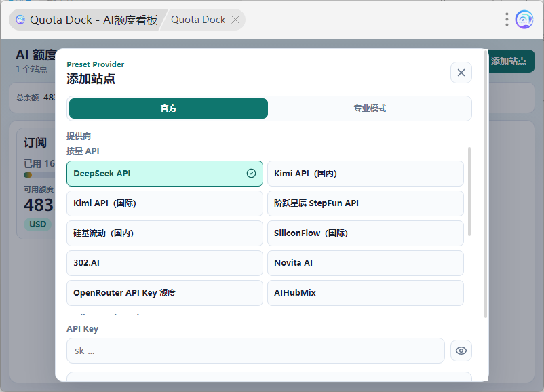Click the checkmark icon on DeepSeek API
The height and width of the screenshot is (392, 544).
tap(251, 174)
